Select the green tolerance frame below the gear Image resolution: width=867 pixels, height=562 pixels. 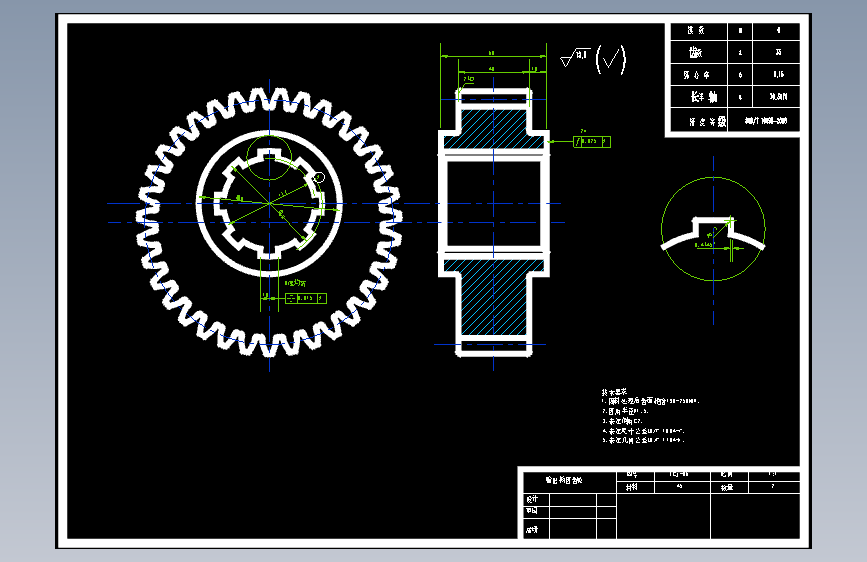306,298
